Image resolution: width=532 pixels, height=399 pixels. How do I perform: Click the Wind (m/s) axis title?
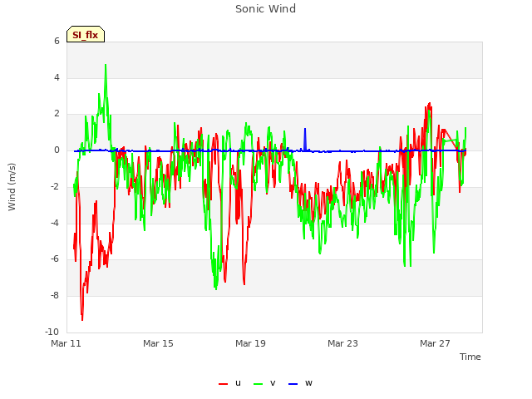[x=12, y=186]
